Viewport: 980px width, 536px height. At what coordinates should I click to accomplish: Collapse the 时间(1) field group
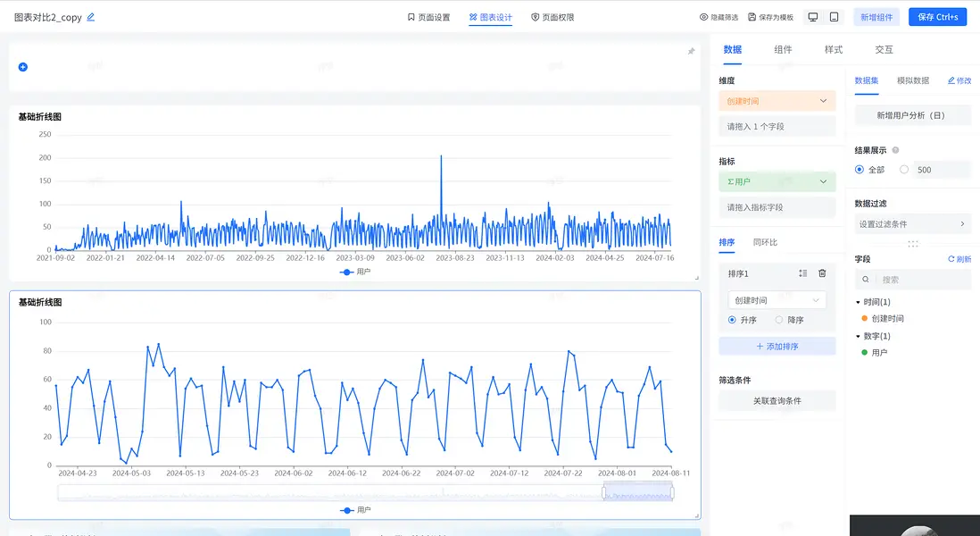coord(859,302)
